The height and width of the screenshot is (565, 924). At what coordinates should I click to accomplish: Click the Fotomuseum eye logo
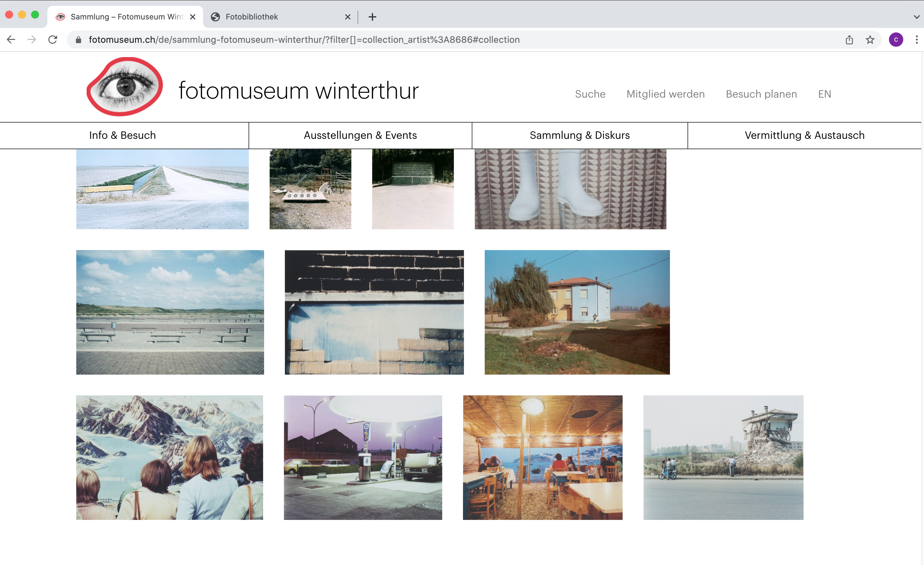coord(125,87)
